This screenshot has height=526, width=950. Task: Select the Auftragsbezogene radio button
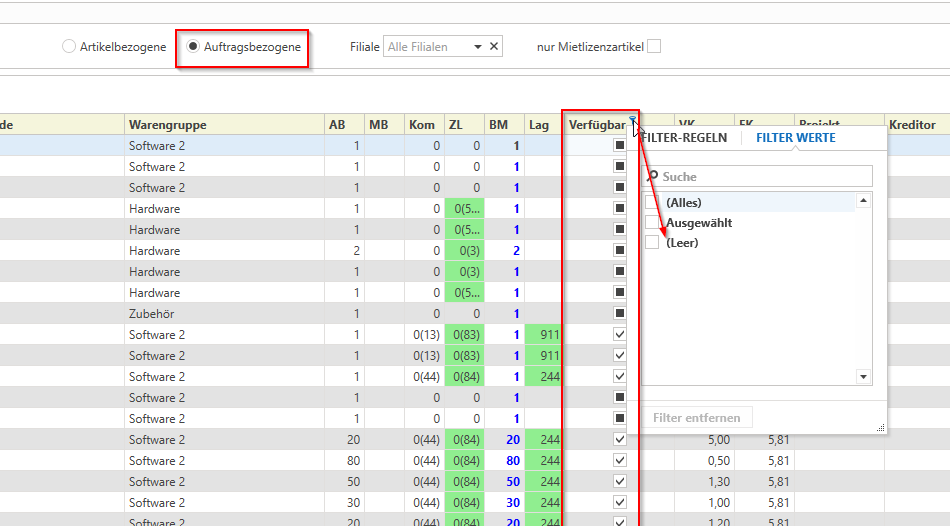point(193,47)
